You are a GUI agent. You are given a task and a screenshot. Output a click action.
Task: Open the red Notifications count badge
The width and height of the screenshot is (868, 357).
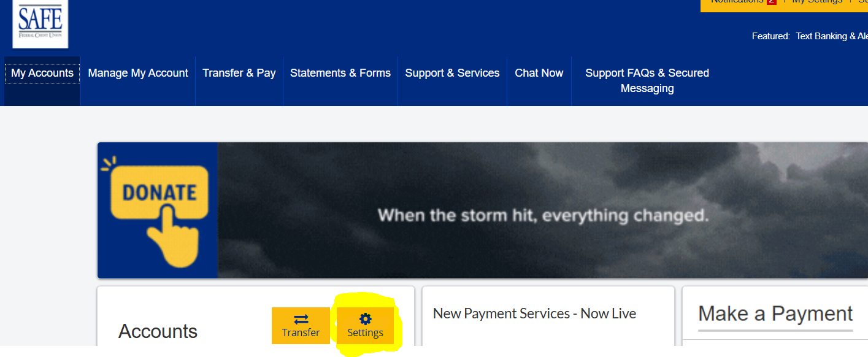[771, 2]
